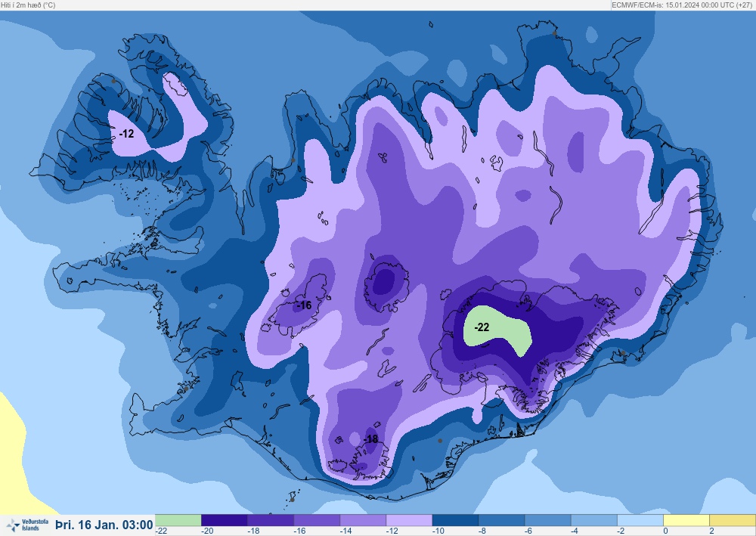Click the -22 temperature label on the map

tap(482, 328)
